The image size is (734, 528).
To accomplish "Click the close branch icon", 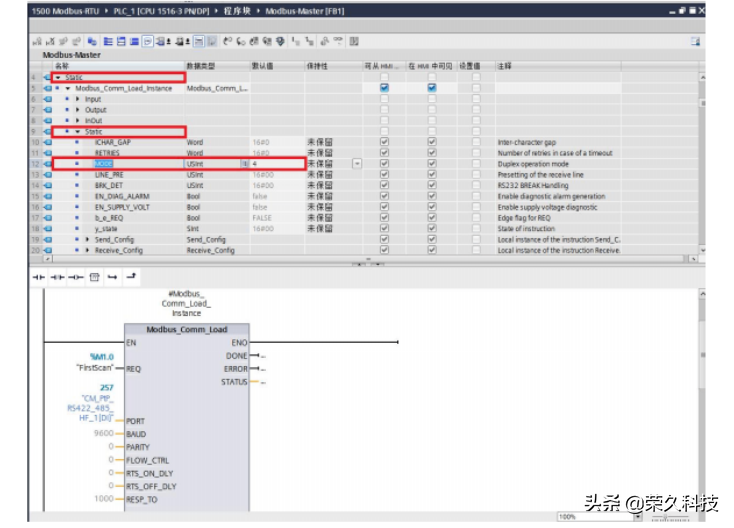I will tap(130, 276).
